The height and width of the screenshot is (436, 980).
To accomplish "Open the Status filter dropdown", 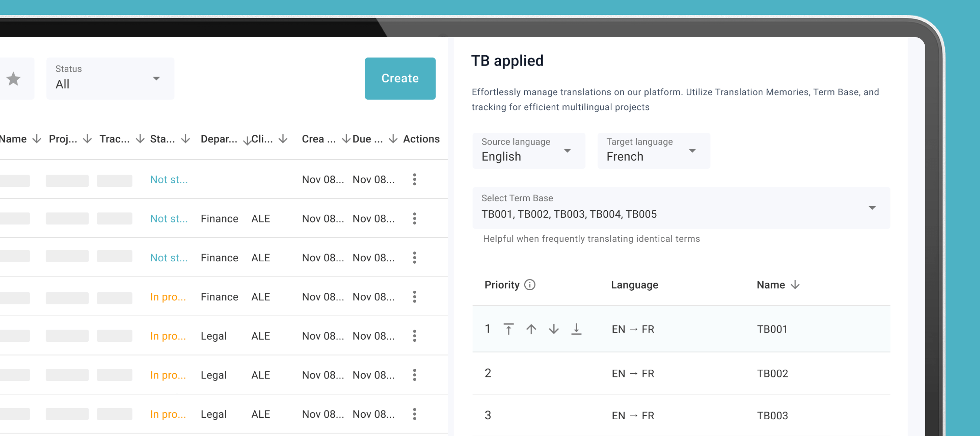I will coord(156,78).
